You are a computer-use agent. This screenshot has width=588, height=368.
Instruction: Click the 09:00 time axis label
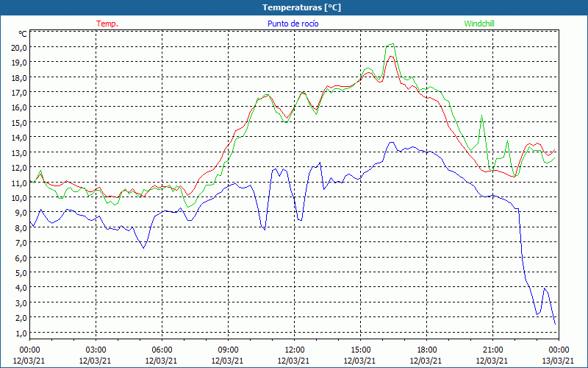click(228, 350)
